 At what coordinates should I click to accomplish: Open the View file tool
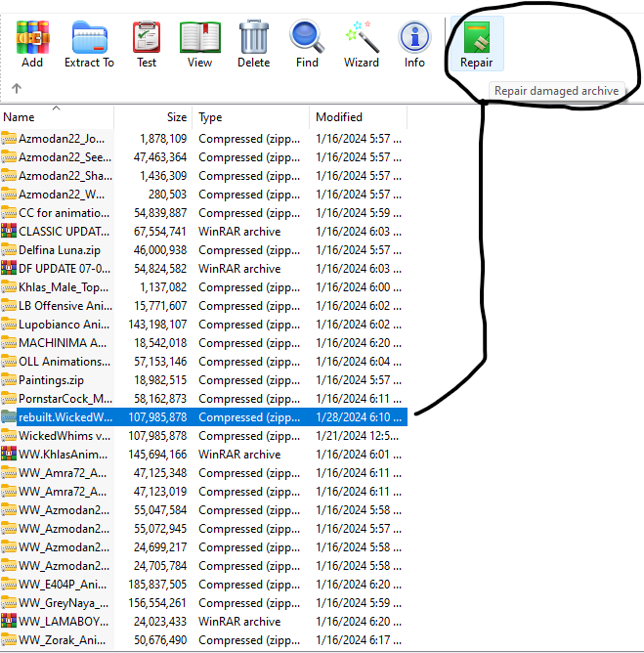[x=199, y=44]
